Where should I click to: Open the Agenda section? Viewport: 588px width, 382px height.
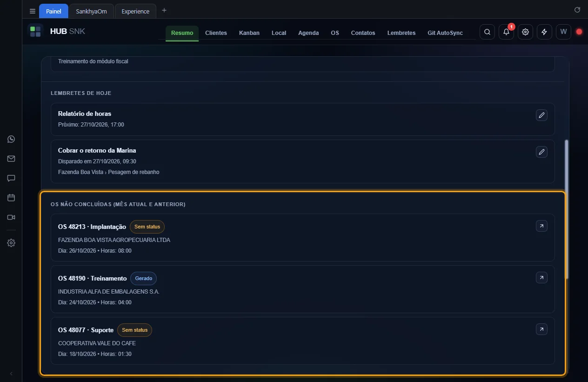tap(308, 33)
